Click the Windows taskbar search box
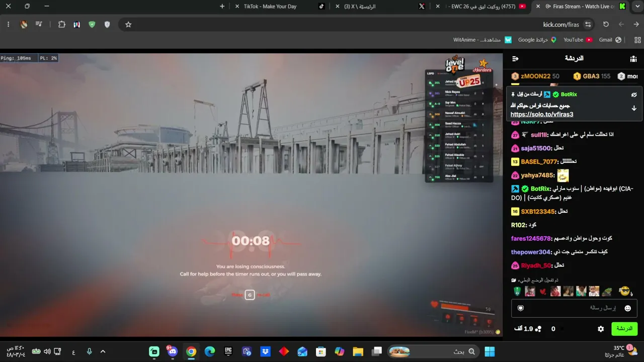644x362 pixels. coord(433,351)
